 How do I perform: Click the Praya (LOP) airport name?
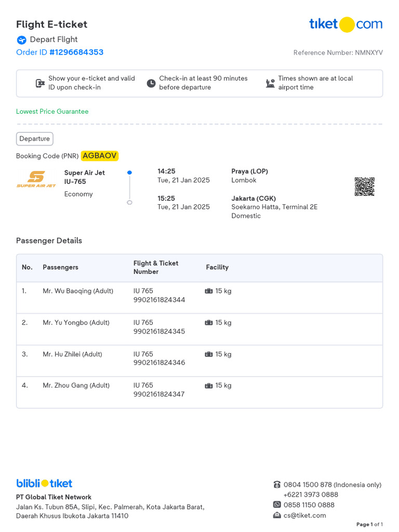250,171
